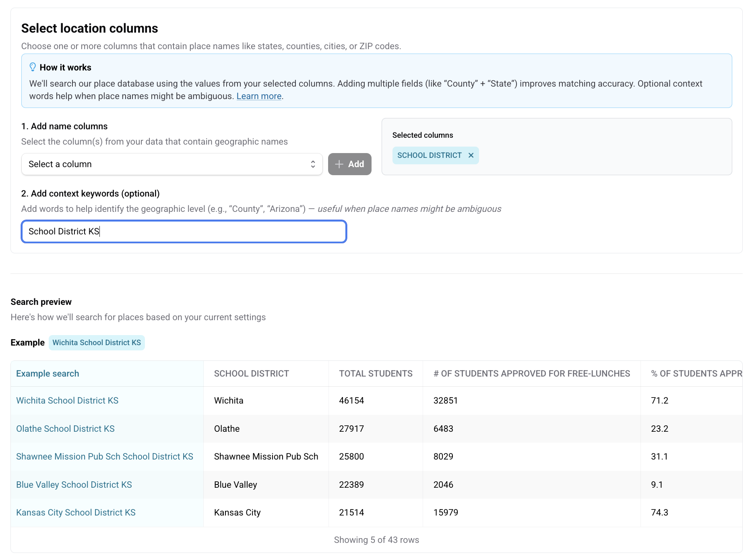Open the Learn more link
This screenshot has height=559, width=756.
(258, 96)
